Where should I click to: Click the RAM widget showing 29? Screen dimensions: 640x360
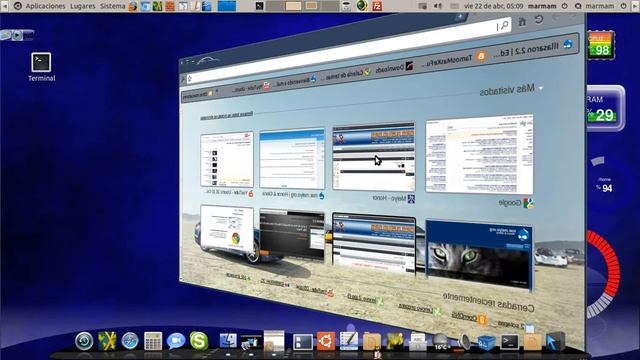pos(605,108)
